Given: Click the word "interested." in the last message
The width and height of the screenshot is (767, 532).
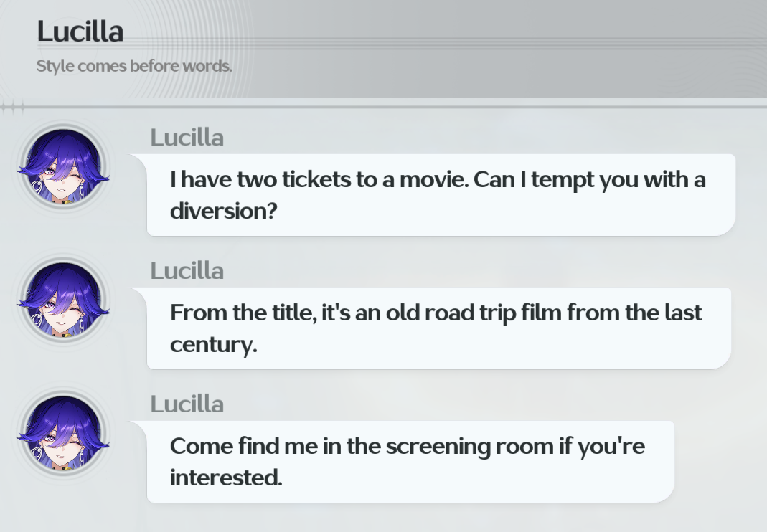Looking at the screenshot, I should point(225,478).
